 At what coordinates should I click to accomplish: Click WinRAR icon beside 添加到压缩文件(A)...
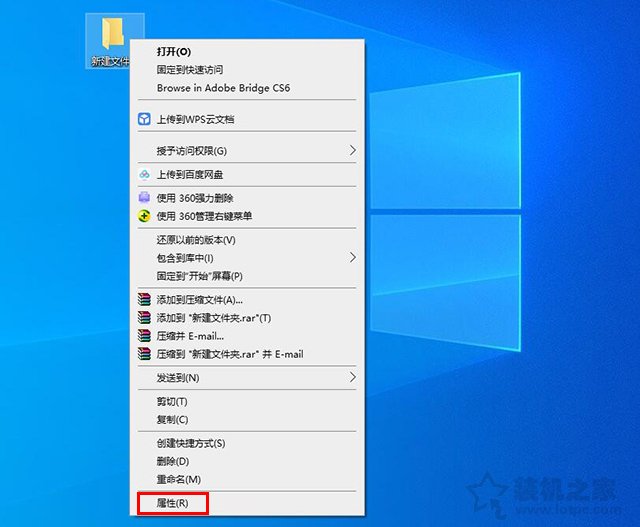pyautogui.click(x=144, y=300)
